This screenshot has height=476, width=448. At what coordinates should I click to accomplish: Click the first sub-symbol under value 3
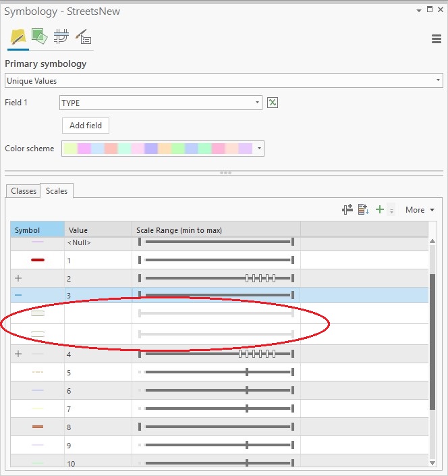pos(38,313)
